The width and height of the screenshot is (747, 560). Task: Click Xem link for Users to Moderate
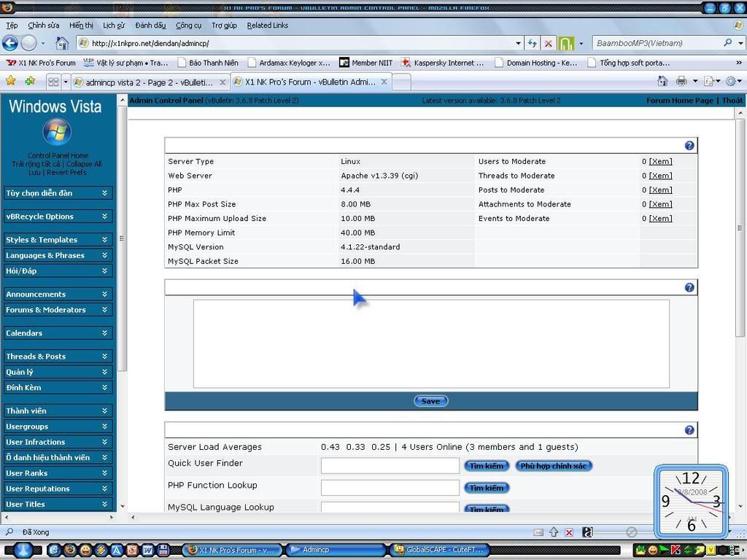pyautogui.click(x=660, y=161)
